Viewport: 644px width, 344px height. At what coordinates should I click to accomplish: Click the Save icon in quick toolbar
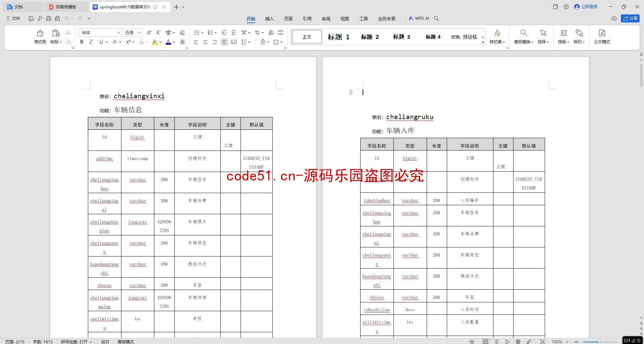[x=31, y=18]
